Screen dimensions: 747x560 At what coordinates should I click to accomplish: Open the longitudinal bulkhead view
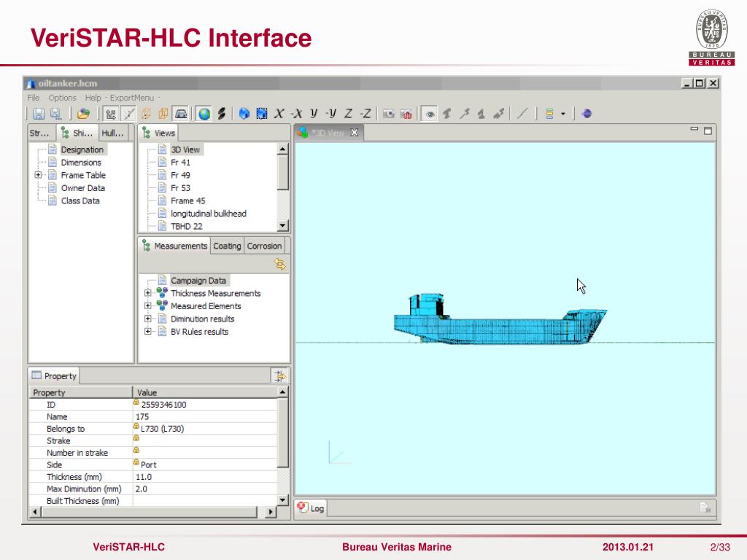(x=209, y=214)
